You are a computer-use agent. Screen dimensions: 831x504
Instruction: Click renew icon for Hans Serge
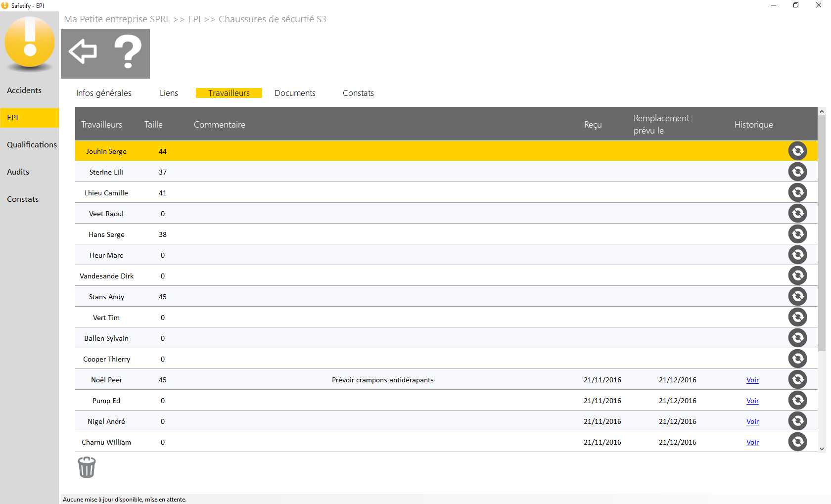point(797,234)
